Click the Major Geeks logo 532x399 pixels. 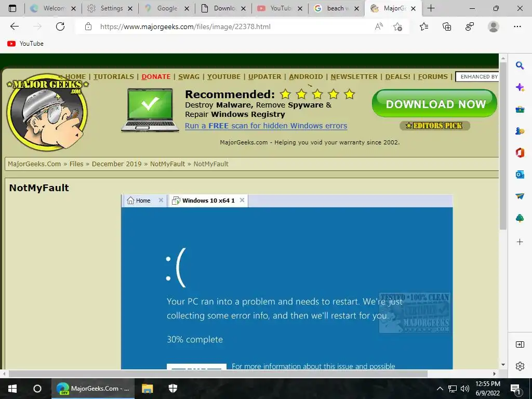coord(47,112)
